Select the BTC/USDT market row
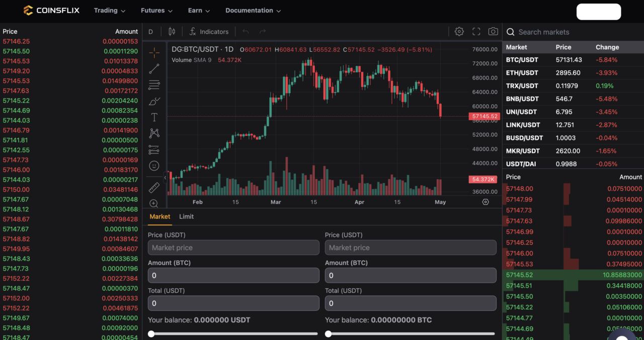This screenshot has width=644, height=340. pyautogui.click(x=573, y=60)
